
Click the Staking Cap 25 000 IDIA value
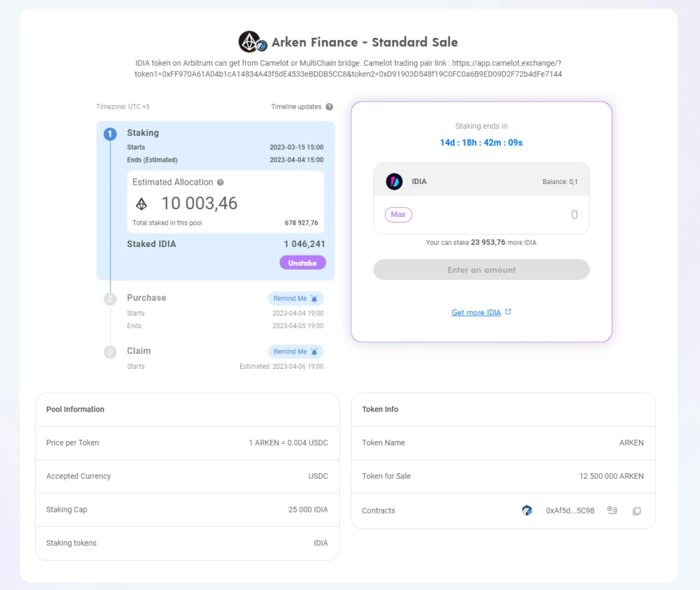tap(308, 510)
